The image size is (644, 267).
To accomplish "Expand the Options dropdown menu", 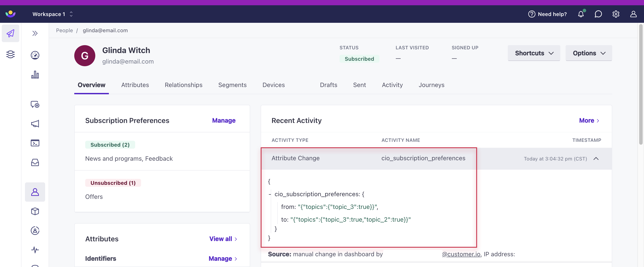I will [589, 53].
